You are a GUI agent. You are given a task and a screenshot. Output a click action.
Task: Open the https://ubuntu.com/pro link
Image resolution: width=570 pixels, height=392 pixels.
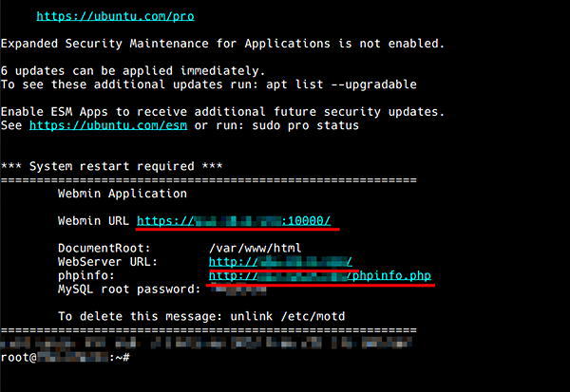pyautogui.click(x=115, y=16)
